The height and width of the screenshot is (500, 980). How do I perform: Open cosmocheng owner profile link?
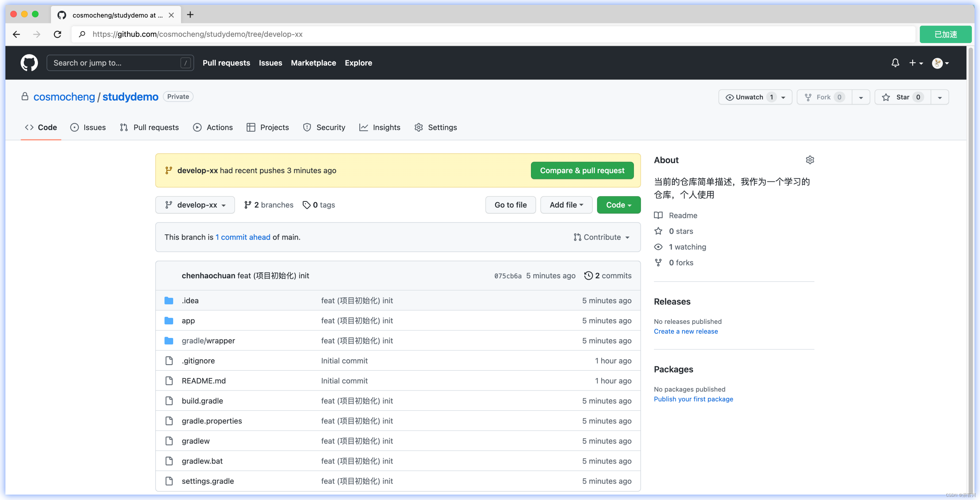(64, 97)
